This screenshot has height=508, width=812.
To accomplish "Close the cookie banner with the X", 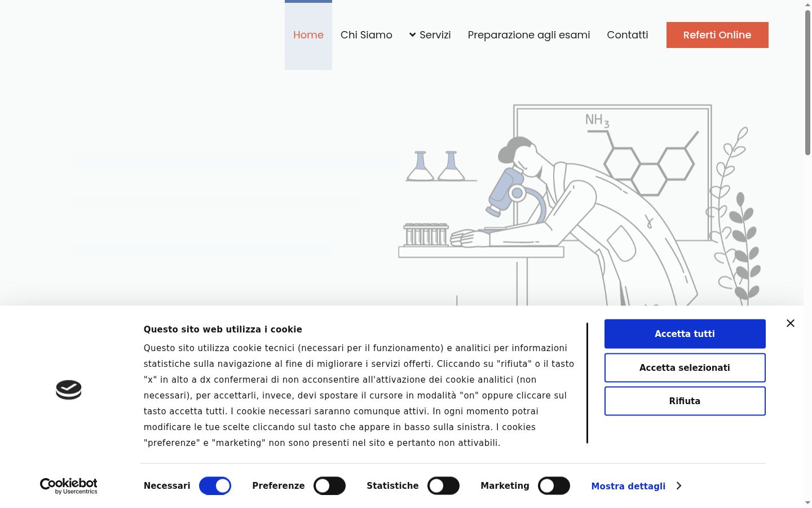I will 791,323.
